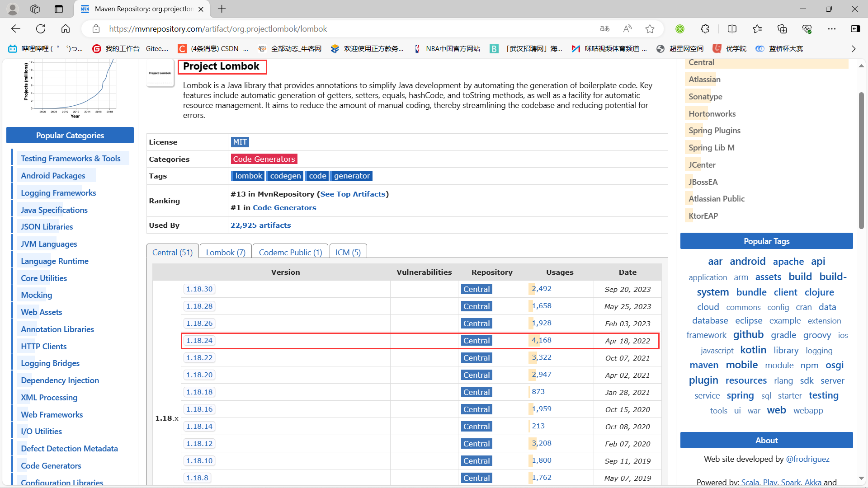Click the 22,925 artifacts link

[x=260, y=225]
